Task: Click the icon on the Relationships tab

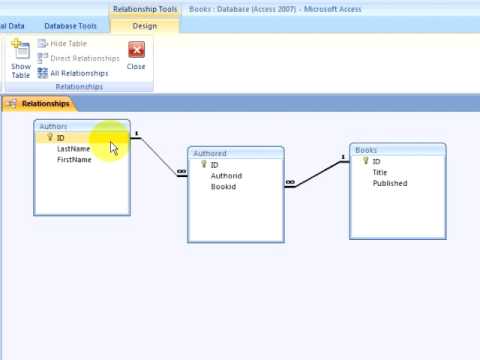Action: click(12, 104)
